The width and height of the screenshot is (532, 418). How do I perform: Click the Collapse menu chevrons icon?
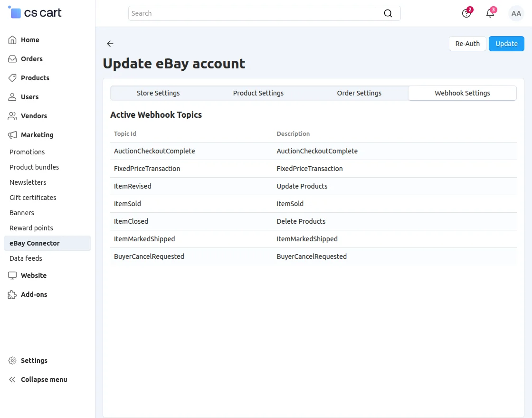tap(12, 380)
